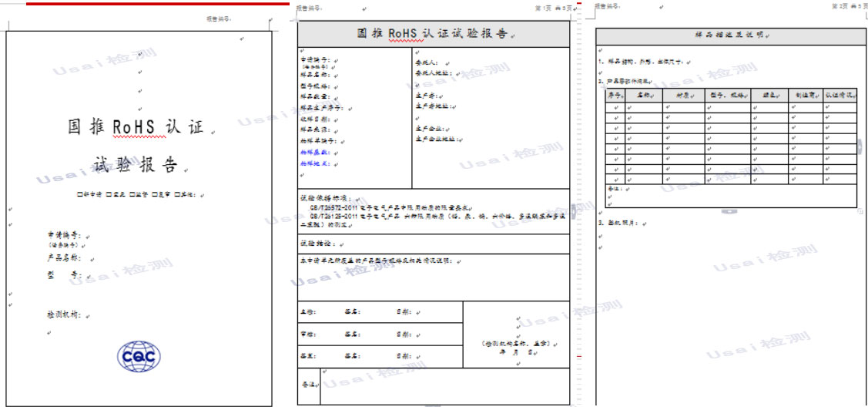Tick the 初申请 checkbox on the cover page
Viewport: 868px width, 407px height.
80,194
